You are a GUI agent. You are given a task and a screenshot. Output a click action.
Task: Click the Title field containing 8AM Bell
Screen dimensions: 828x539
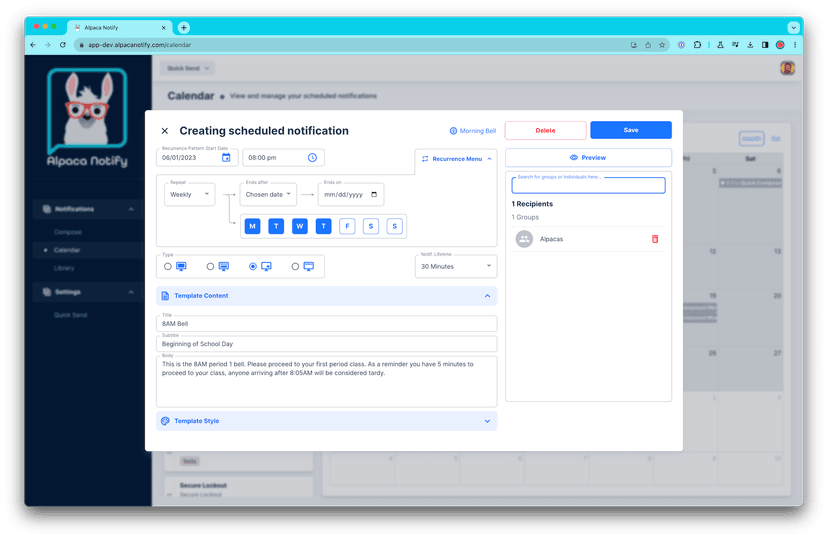326,324
